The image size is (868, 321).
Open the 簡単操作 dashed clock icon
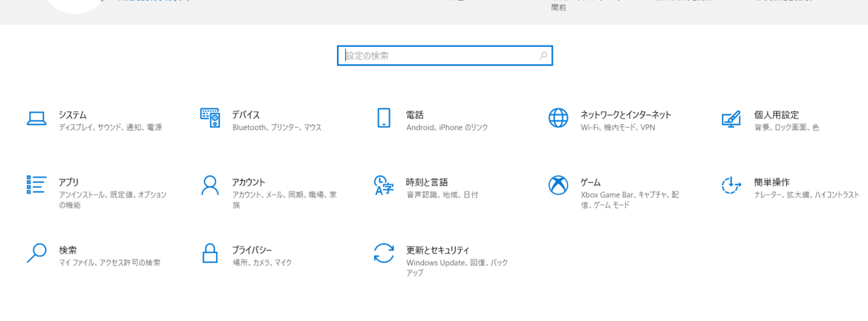[732, 186]
